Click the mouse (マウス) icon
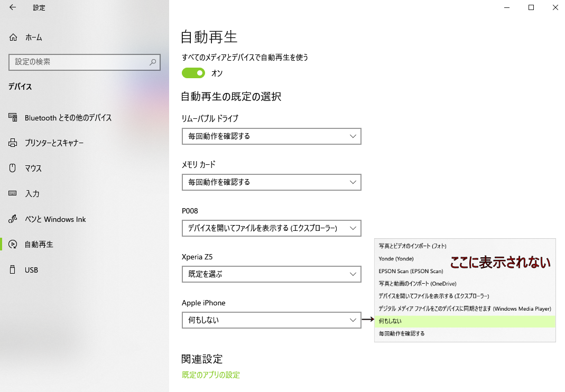Viewport: 565px width, 392px height. coord(13,169)
